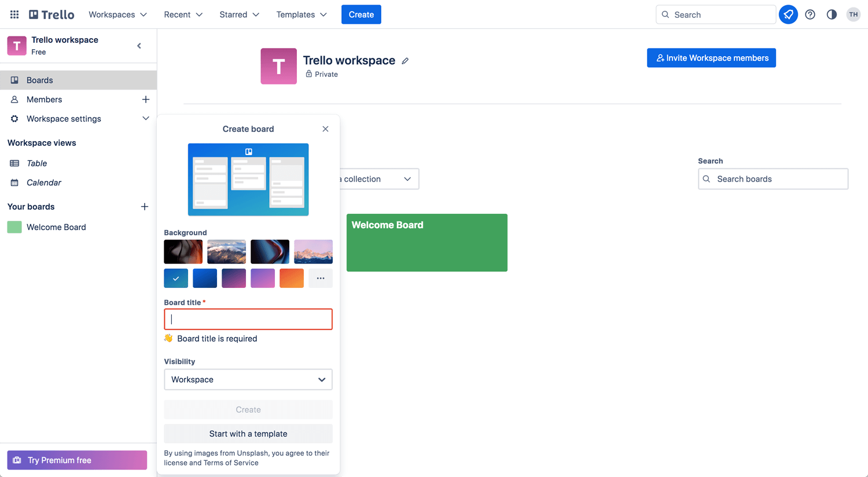Open the Recent dropdown menu
The height and width of the screenshot is (477, 868).
click(x=183, y=14)
